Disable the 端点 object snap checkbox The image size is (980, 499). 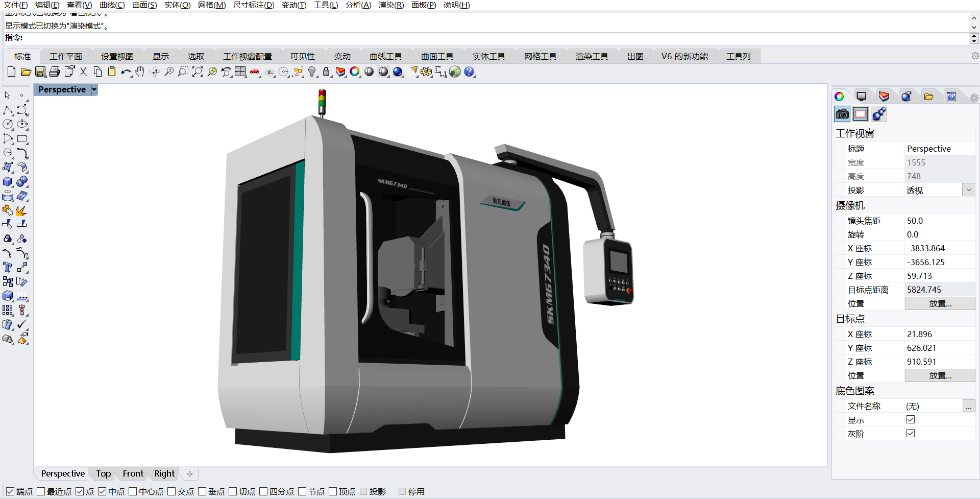[x=11, y=491]
